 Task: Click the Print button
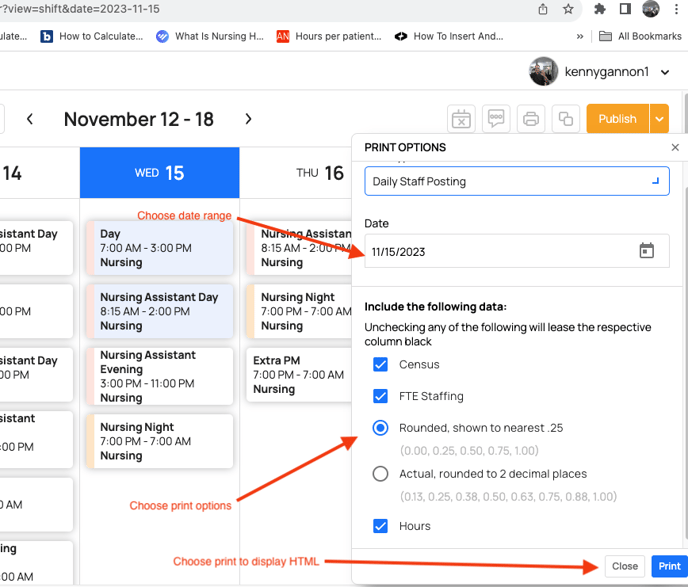(669, 566)
